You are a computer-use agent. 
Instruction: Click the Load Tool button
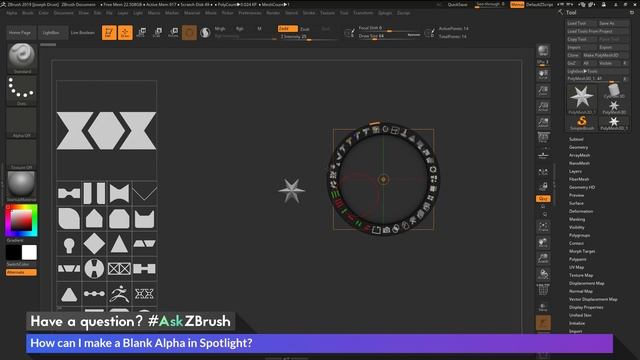581,24
